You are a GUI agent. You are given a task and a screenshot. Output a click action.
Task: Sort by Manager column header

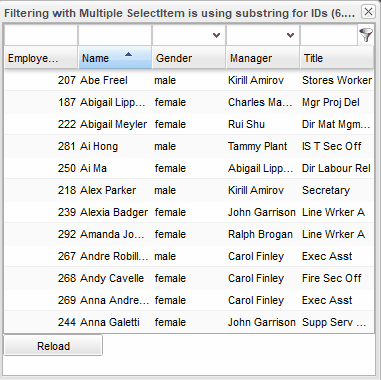[x=263, y=58]
